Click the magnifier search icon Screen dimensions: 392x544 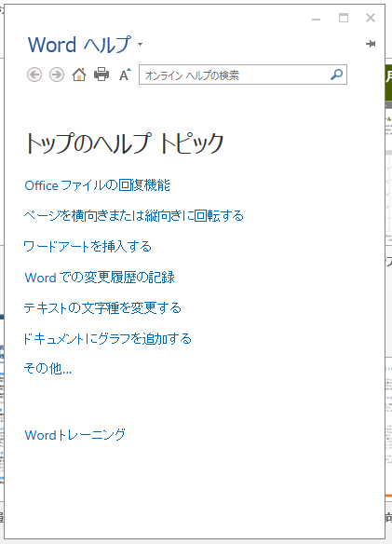(336, 75)
